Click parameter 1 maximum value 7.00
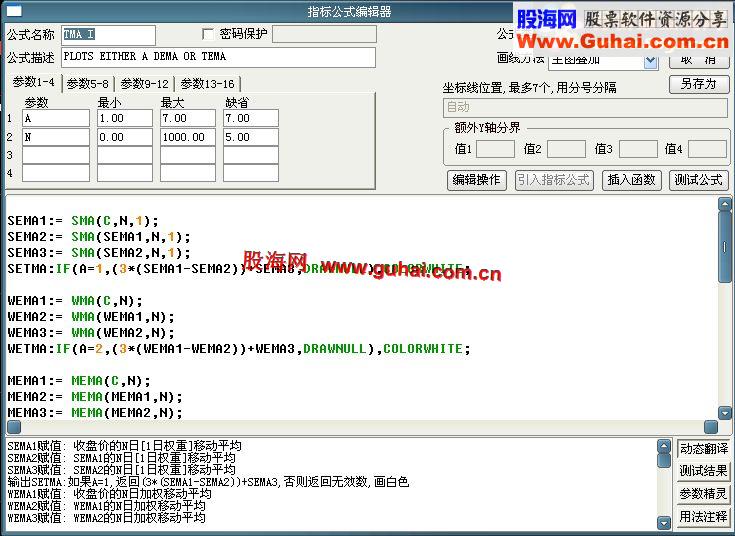Viewport: 735px width, 536px height. pyautogui.click(x=188, y=118)
